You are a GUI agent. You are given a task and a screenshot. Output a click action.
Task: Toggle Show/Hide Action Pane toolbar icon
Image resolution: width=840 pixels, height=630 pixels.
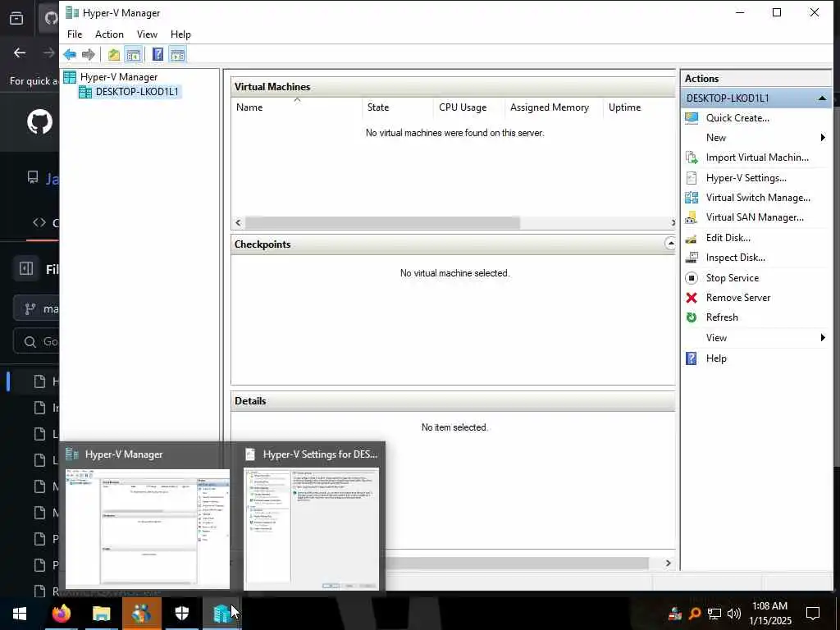(x=177, y=54)
